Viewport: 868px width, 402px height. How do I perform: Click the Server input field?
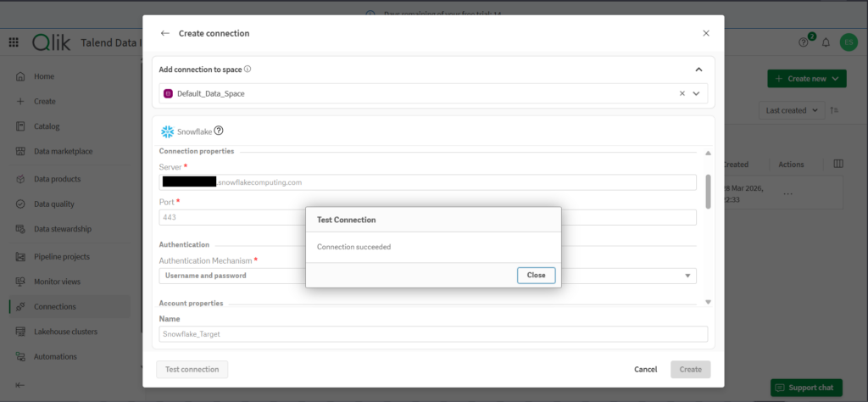click(427, 182)
